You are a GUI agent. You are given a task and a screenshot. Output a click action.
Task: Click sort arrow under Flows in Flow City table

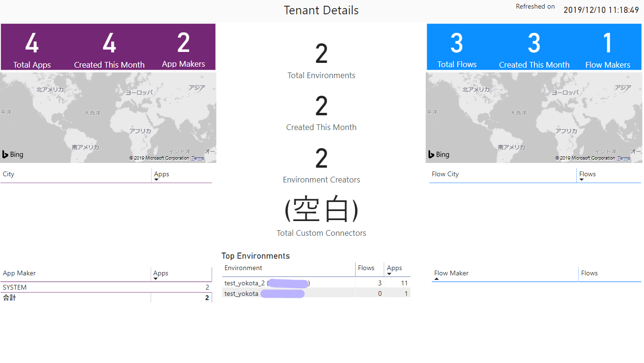coord(582,180)
